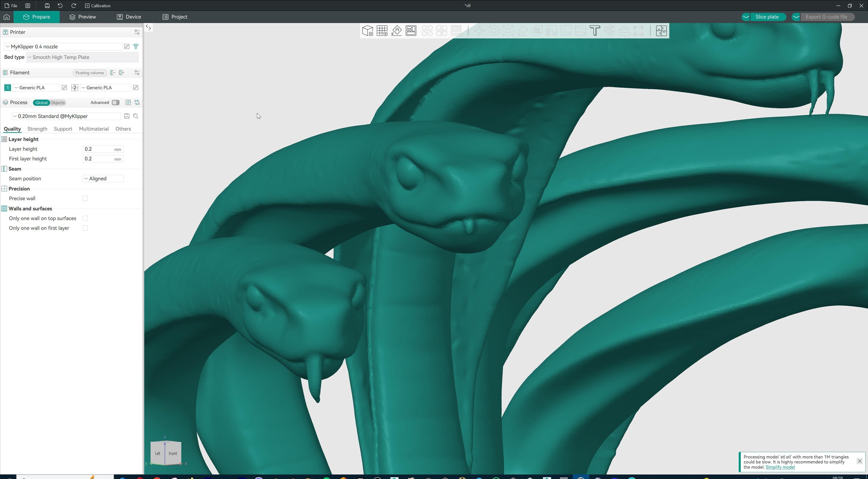This screenshot has height=479, width=868.
Task: Open the Strength settings tab
Action: pos(37,129)
